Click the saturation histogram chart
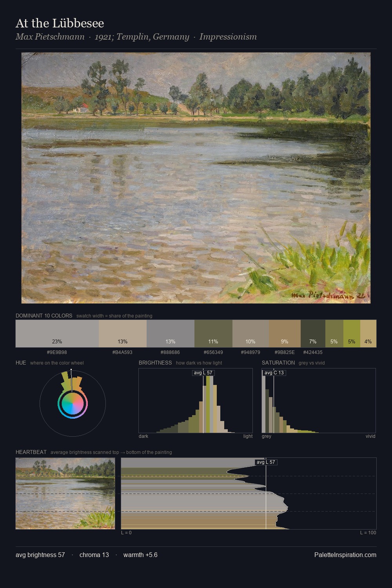 pyautogui.click(x=319, y=401)
